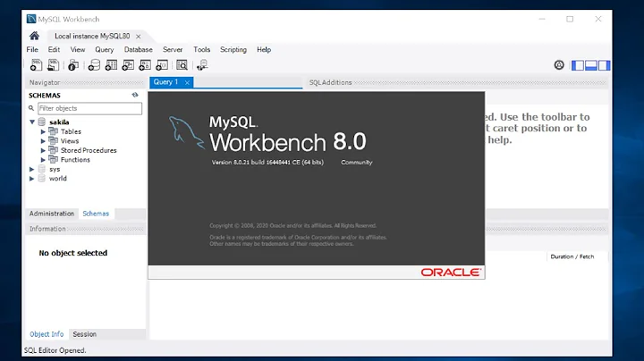Switch to Local instance MySQL80 tab
The width and height of the screenshot is (644, 361).
92,36
